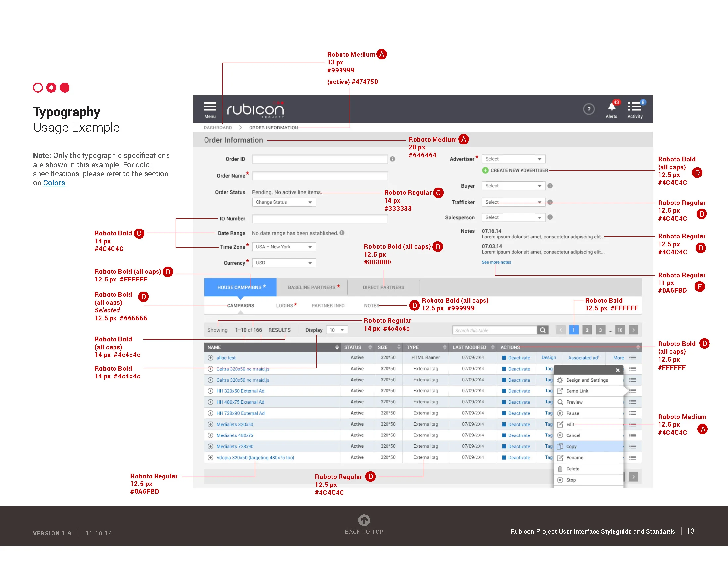728x563 pixels.
Task: Click Deactivate in the alloc test row
Action: 519,358
